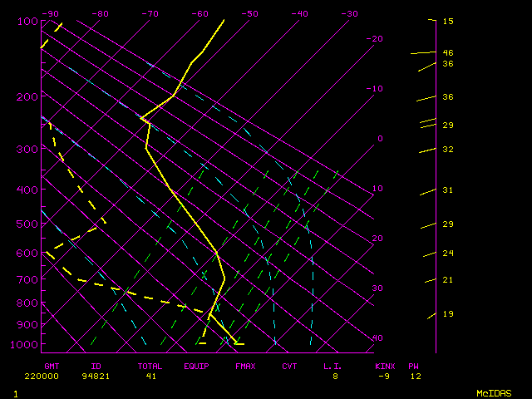
Task: Select the wind barb next to 15
Action: tap(431, 20)
